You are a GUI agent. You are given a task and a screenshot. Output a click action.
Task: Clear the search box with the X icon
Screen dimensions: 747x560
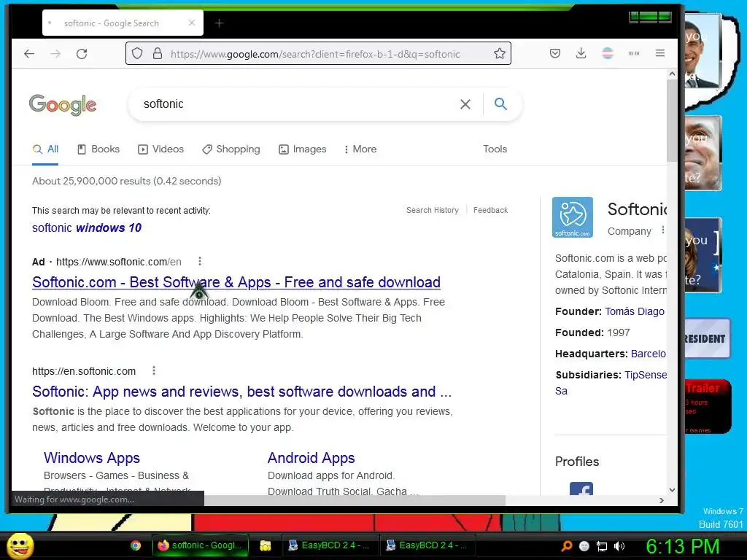coord(465,104)
